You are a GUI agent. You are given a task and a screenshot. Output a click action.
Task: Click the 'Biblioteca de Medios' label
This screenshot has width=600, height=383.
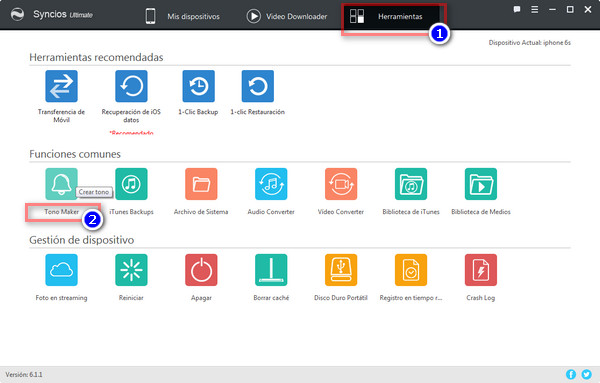click(x=481, y=212)
